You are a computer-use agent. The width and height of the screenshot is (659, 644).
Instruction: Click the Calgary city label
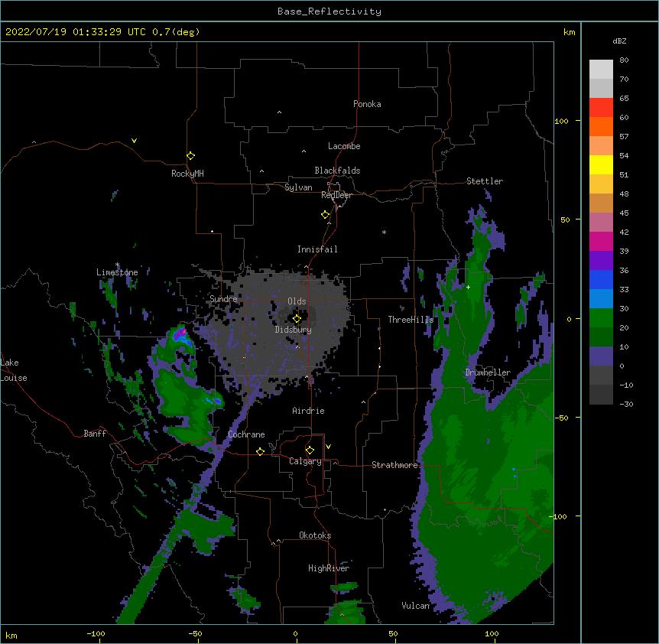pos(305,461)
